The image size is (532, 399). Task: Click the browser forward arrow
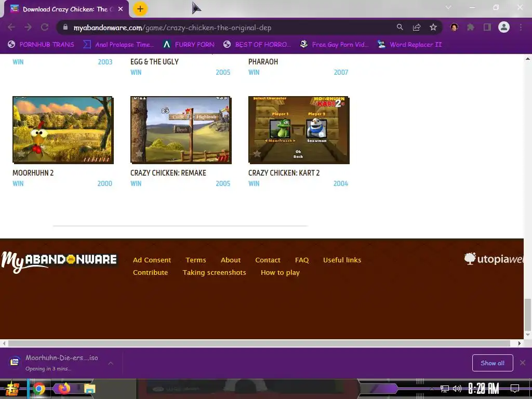point(28,28)
